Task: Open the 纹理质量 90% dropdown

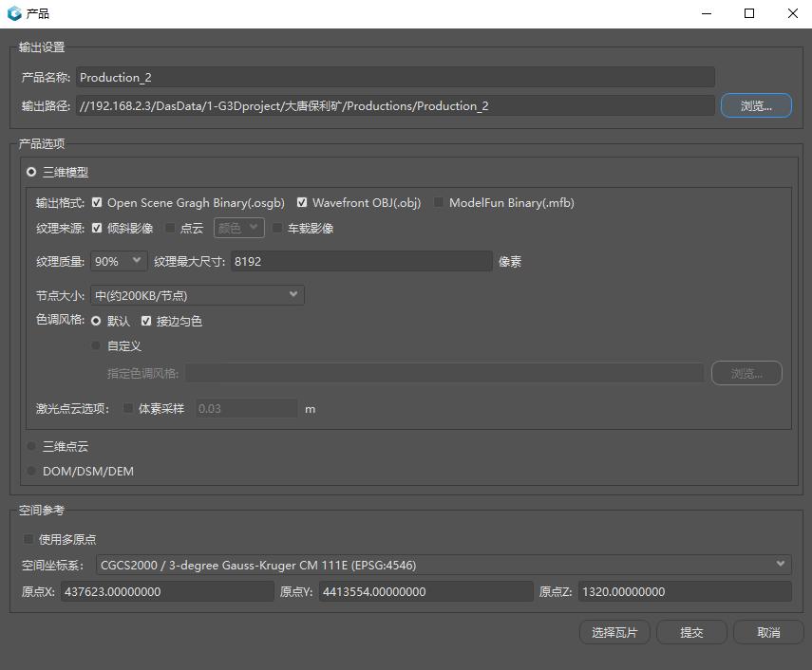Action: [119, 261]
